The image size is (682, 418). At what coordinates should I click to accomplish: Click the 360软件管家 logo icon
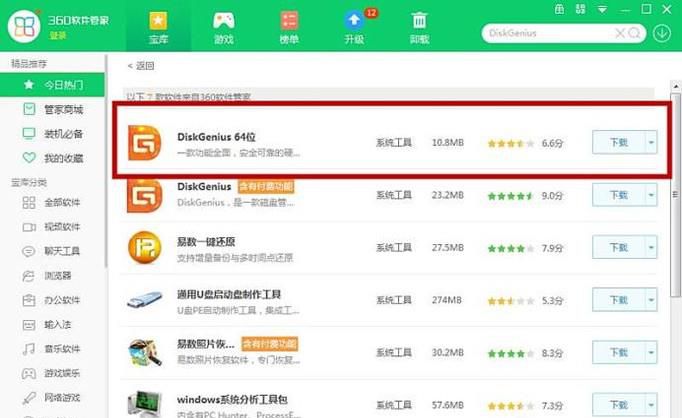(x=24, y=26)
